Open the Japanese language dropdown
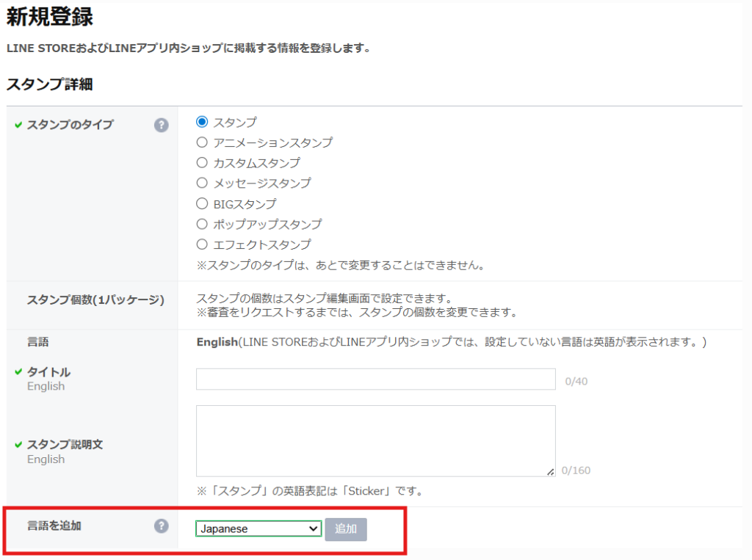This screenshot has height=560, width=752. click(258, 528)
